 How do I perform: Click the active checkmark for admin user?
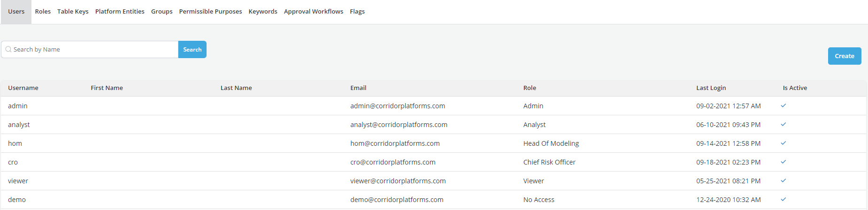click(x=783, y=105)
